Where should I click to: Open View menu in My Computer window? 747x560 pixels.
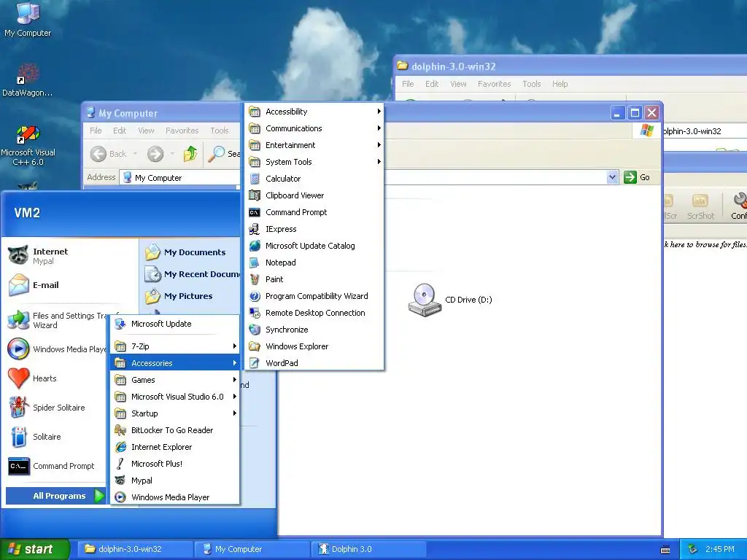point(146,131)
